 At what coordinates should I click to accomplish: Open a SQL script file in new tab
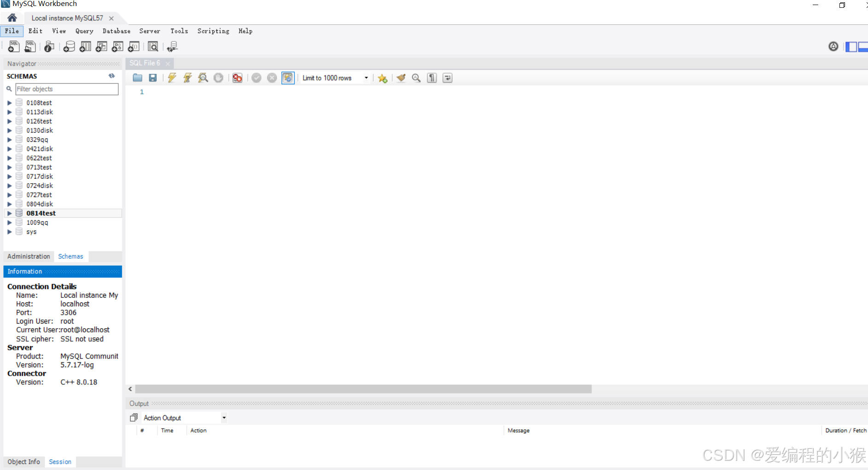pos(30,46)
